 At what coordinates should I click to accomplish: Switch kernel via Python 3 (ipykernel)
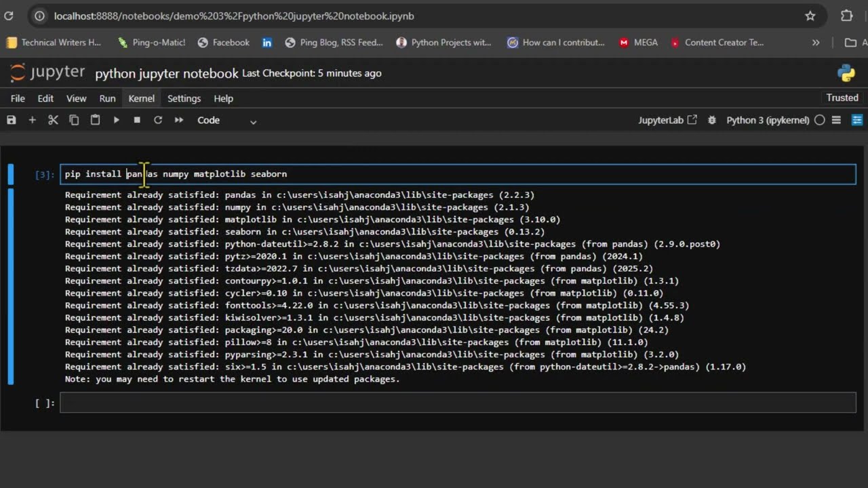coord(768,120)
